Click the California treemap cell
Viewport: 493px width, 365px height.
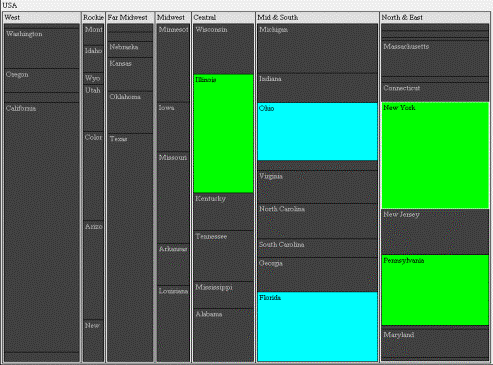[42, 227]
